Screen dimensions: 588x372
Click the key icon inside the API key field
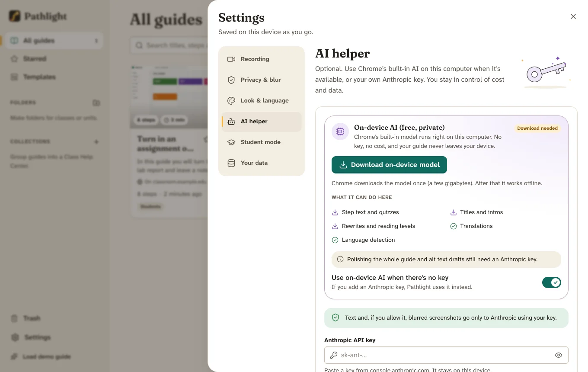pyautogui.click(x=334, y=355)
